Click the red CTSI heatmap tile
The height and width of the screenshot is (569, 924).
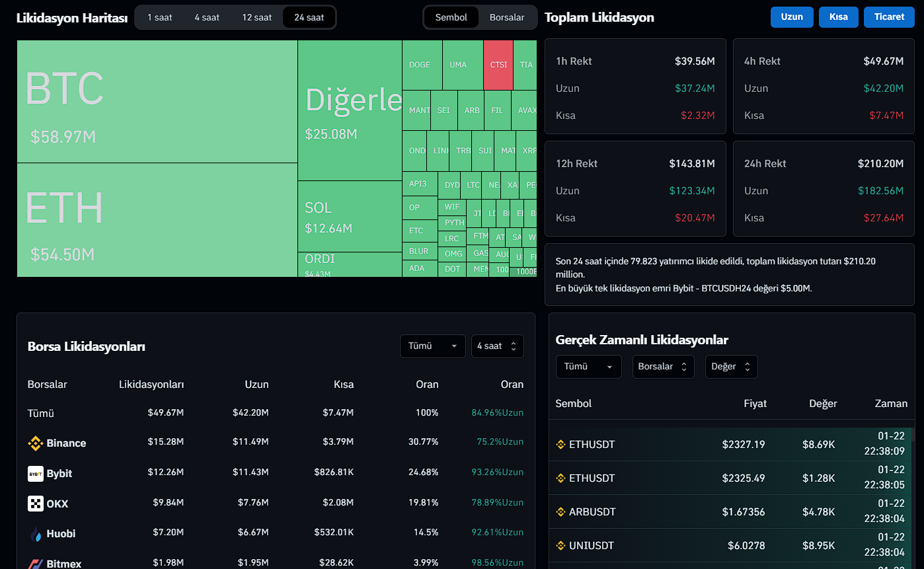pos(498,65)
